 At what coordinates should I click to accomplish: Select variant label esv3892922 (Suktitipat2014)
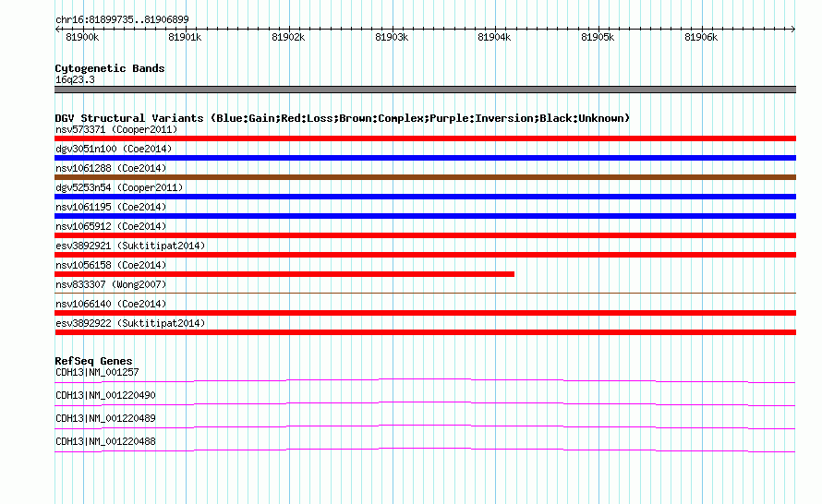tap(130, 323)
